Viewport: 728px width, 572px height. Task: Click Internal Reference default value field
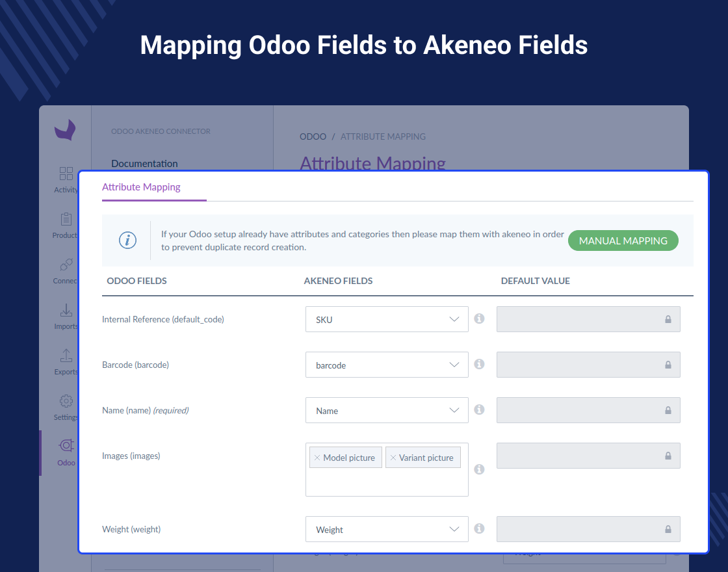[588, 319]
